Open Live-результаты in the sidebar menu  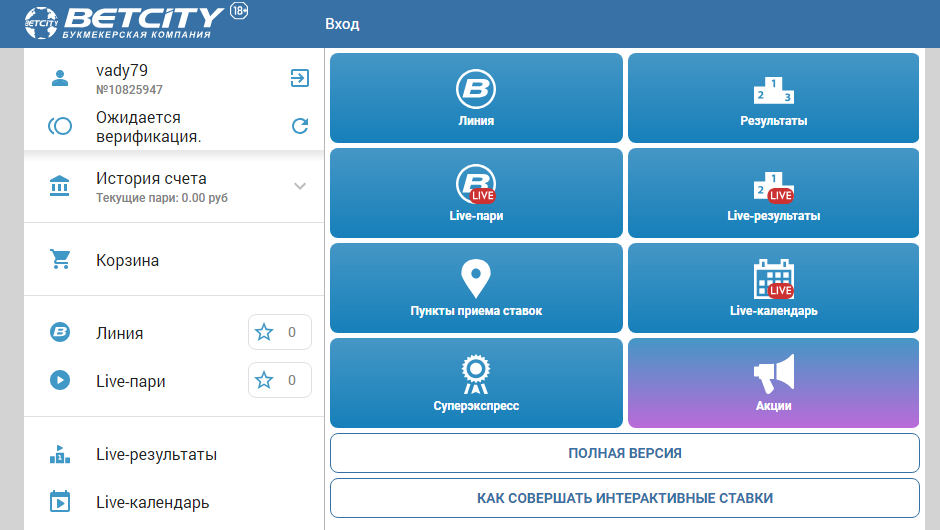tap(156, 454)
